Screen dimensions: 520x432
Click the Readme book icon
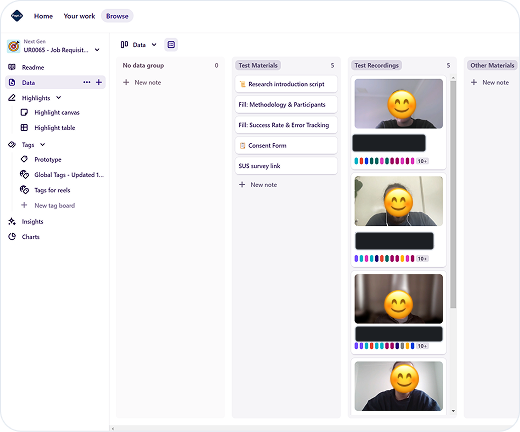(12, 67)
